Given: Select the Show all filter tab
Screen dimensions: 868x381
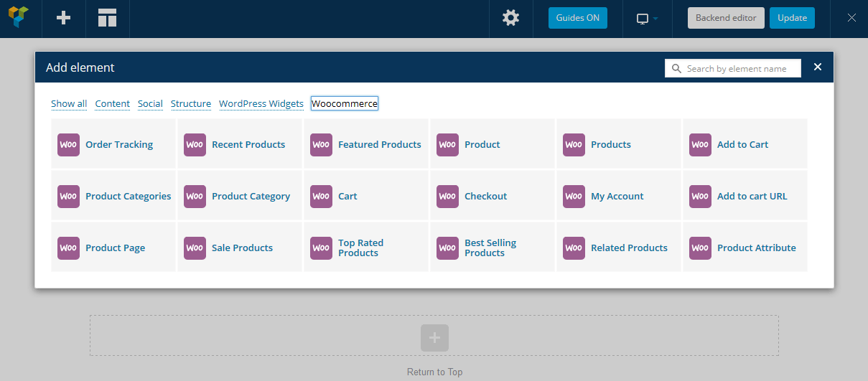Looking at the screenshot, I should click(69, 103).
